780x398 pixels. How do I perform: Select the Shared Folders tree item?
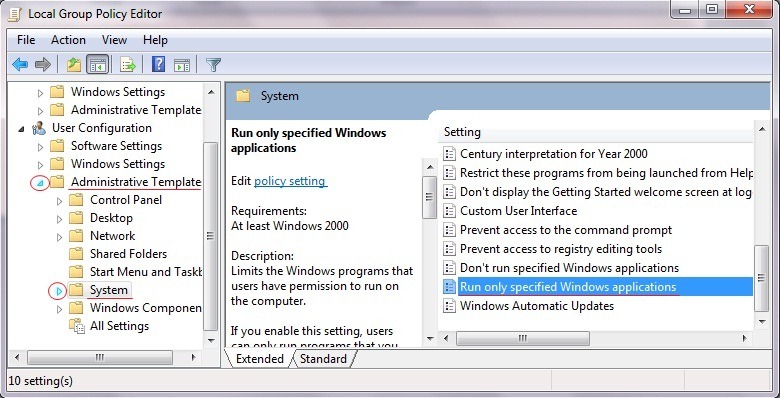point(128,254)
